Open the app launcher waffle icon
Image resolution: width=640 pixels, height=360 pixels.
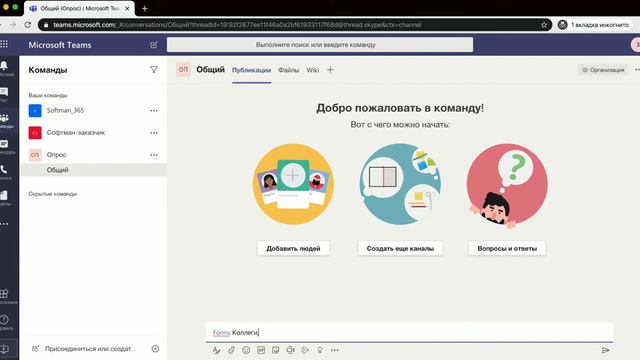tap(4, 44)
